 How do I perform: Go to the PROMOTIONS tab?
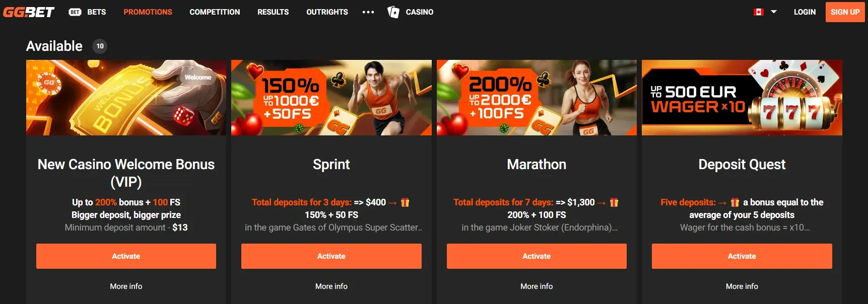[x=148, y=12]
